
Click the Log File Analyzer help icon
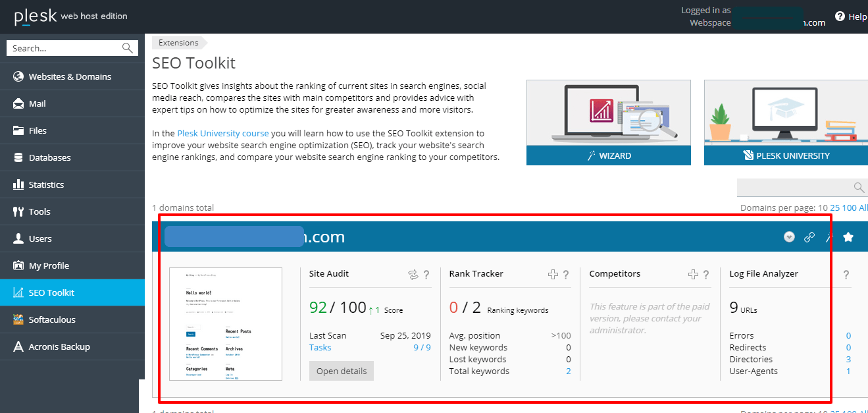pyautogui.click(x=846, y=275)
